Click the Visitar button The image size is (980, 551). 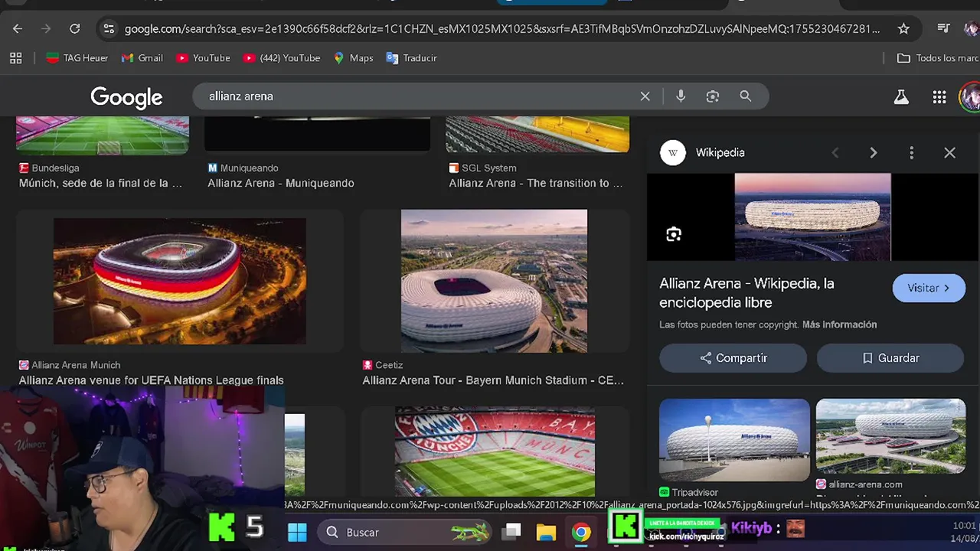pyautogui.click(x=929, y=288)
